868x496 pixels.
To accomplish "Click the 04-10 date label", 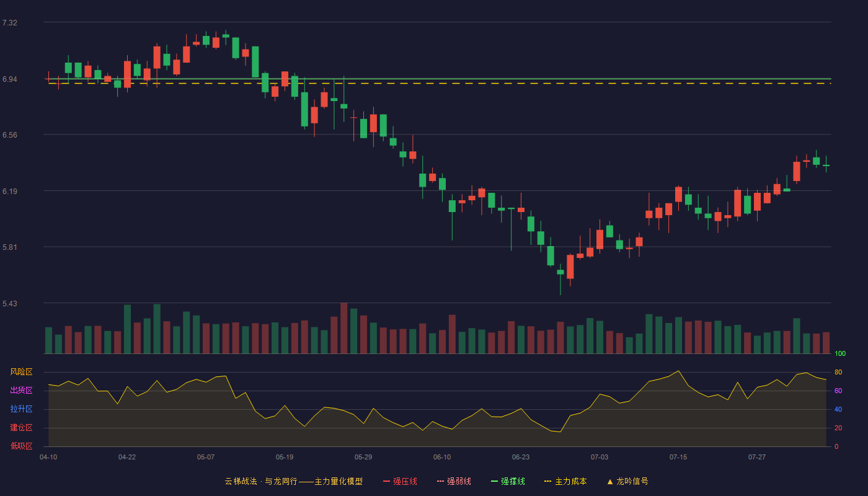I will 48,457.
